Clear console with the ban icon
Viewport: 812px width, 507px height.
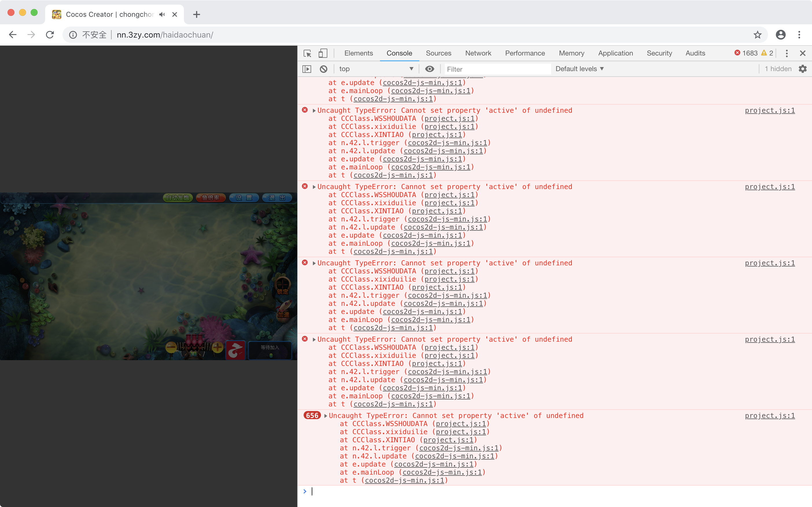point(323,69)
